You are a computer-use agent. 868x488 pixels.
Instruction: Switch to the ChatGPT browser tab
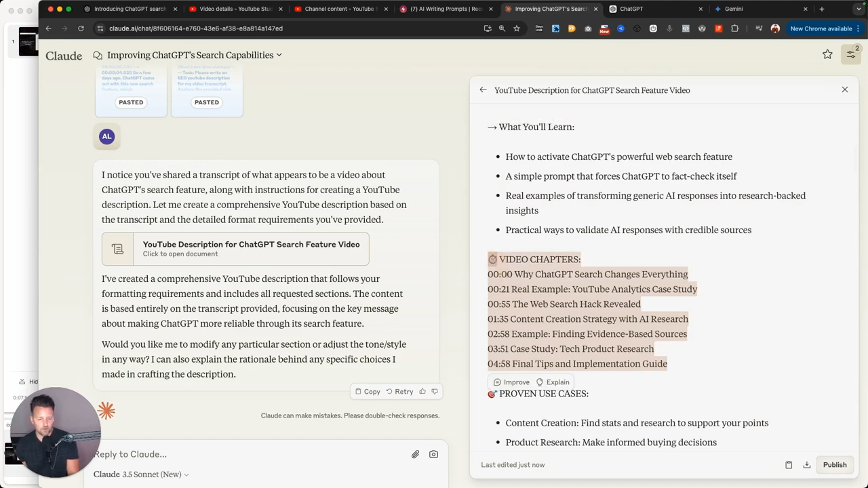pyautogui.click(x=631, y=9)
